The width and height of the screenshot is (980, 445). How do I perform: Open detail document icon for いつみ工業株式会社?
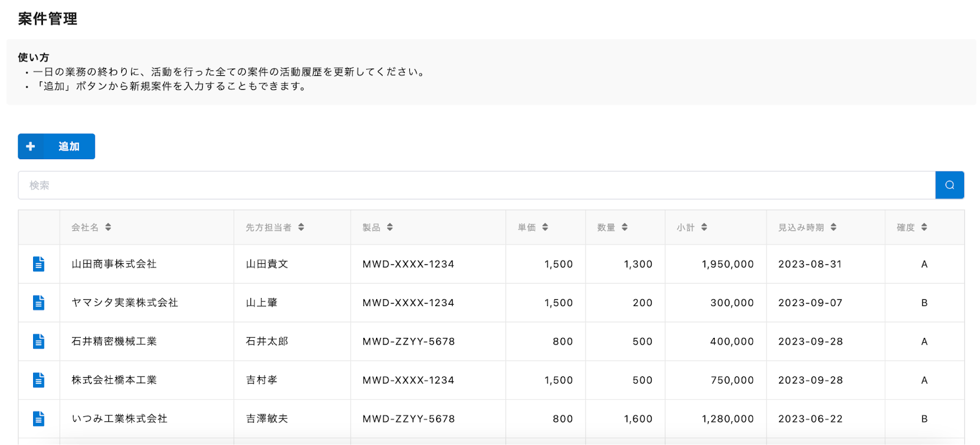coord(39,418)
